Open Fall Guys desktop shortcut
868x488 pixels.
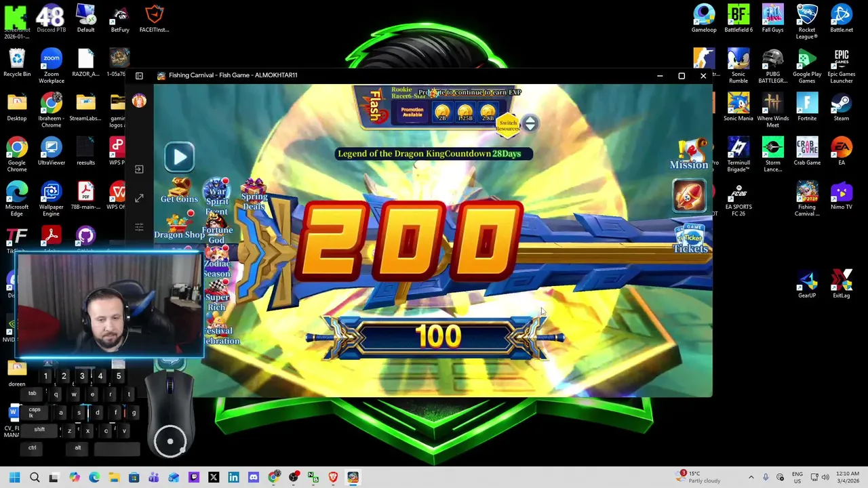(x=772, y=19)
